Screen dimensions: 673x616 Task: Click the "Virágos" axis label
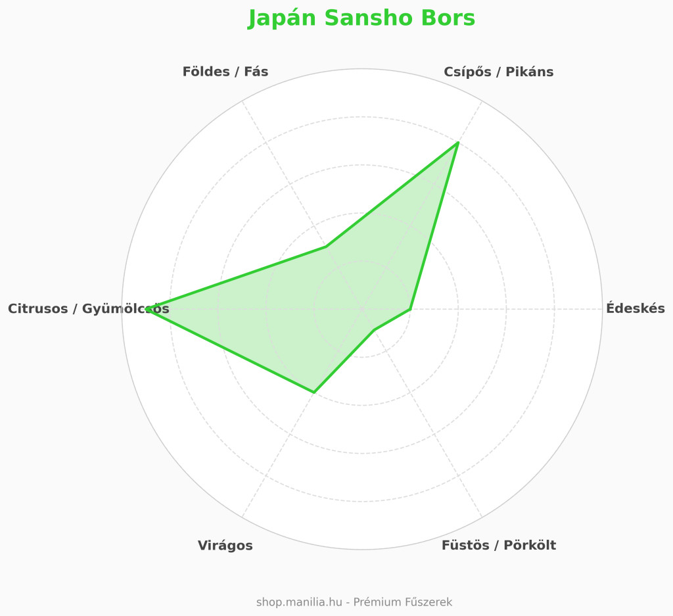(x=225, y=545)
